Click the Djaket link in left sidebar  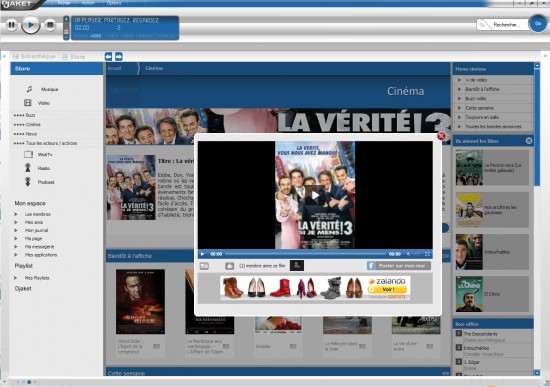pyautogui.click(x=23, y=288)
